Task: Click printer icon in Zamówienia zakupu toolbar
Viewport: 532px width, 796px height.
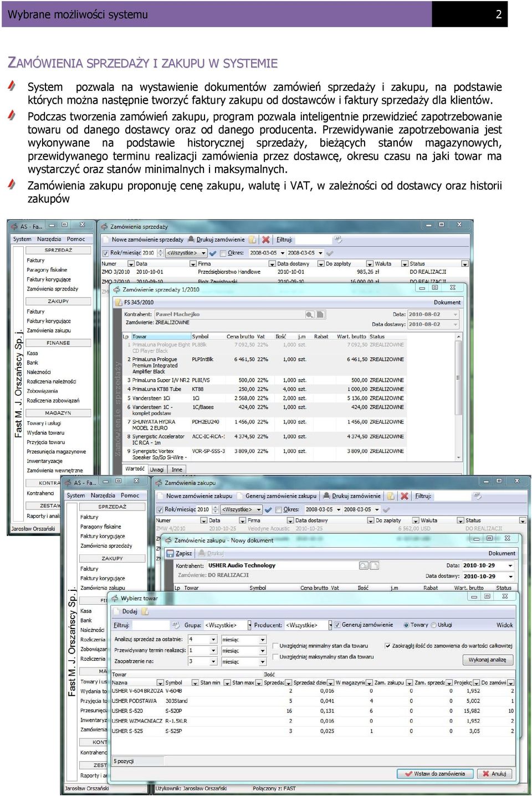Action: (326, 496)
